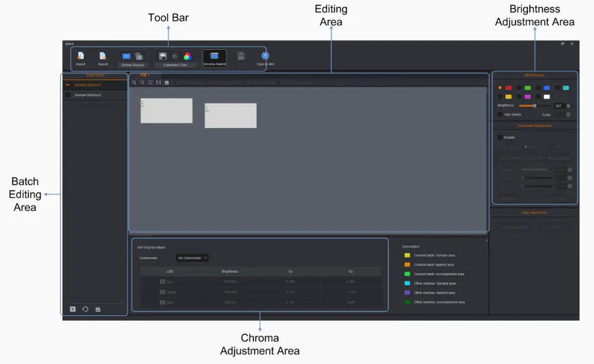The width and height of the screenshot is (594, 364).
Task: Enable the Parameter Adjustment Enable checkbox
Action: [501, 137]
